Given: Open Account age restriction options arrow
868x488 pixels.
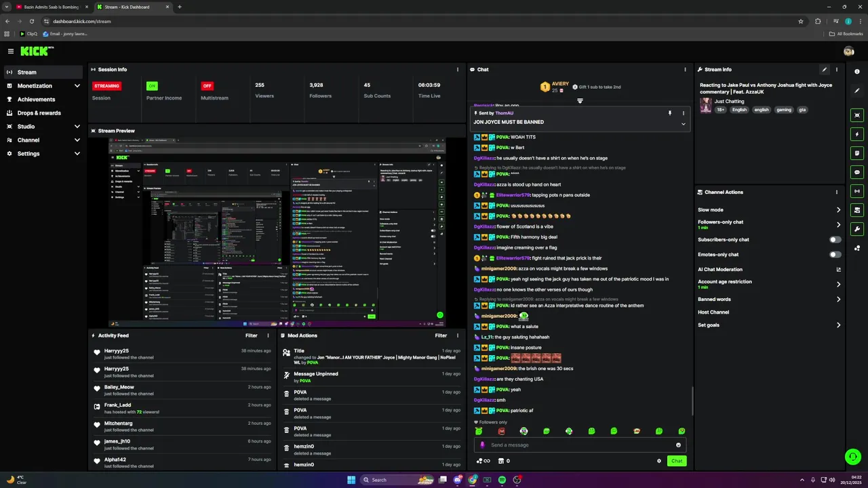Looking at the screenshot, I should pyautogui.click(x=838, y=284).
